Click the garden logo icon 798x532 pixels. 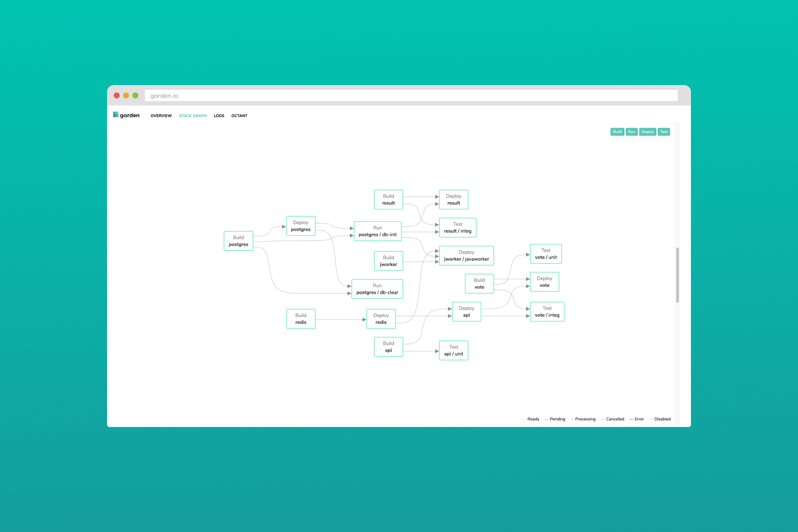116,115
